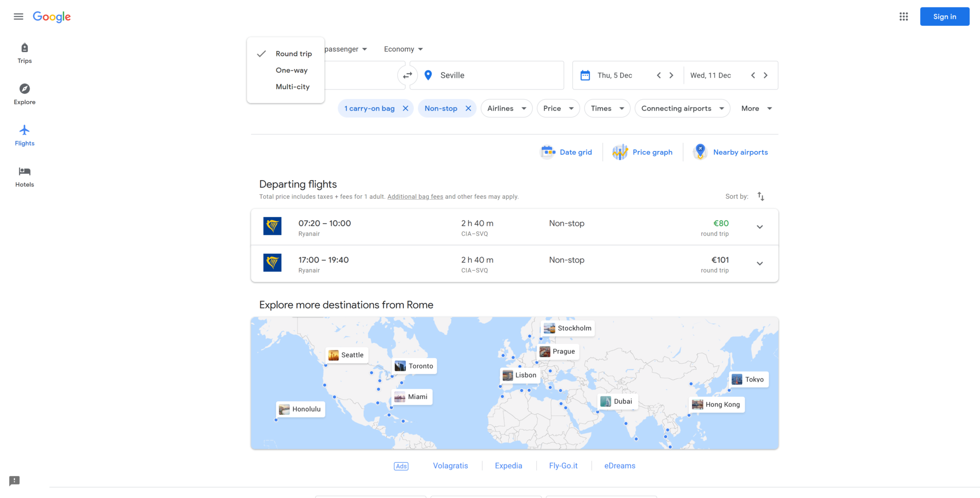Select Round trip option
The height and width of the screenshot is (498, 980).
[x=286, y=54]
